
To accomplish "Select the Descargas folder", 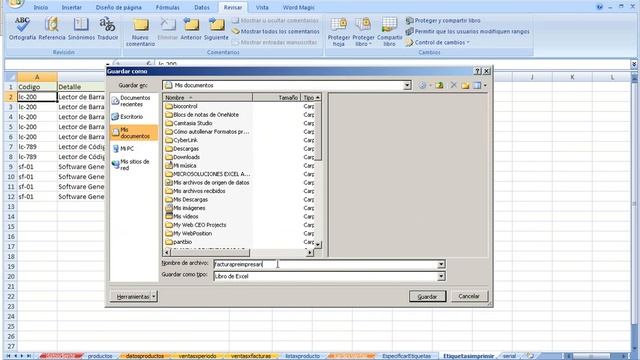I will click(182, 149).
